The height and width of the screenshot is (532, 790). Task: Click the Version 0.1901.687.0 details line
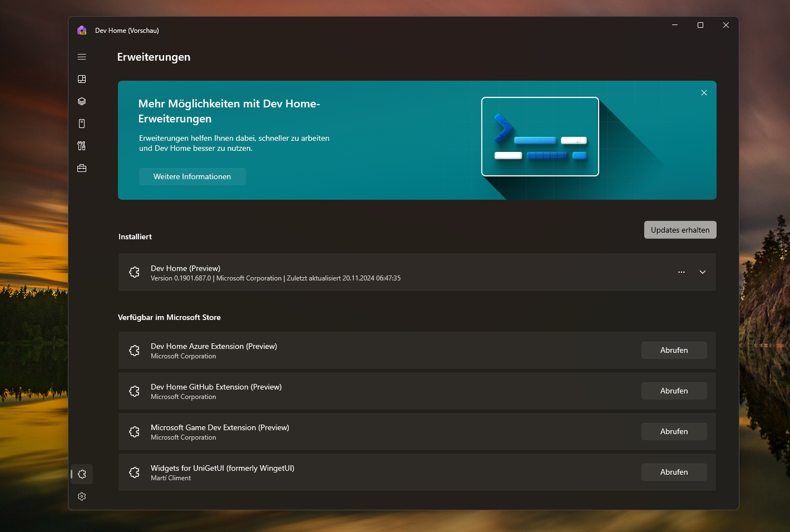click(275, 278)
